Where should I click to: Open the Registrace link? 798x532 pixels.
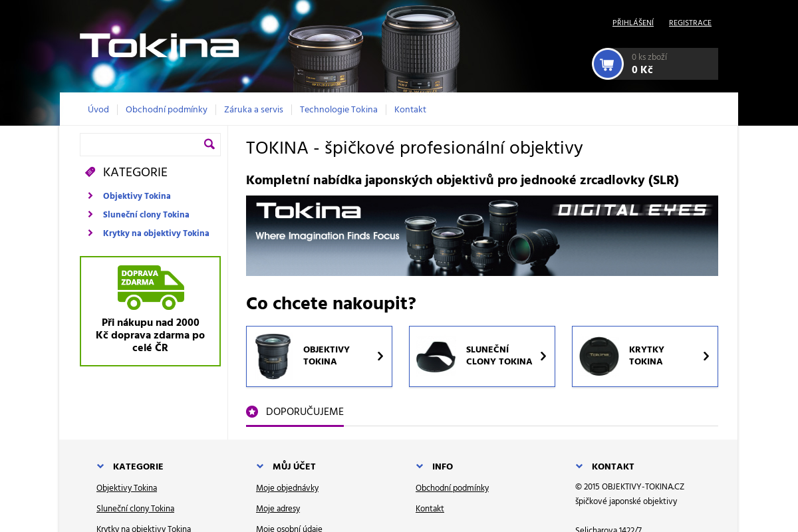point(690,23)
